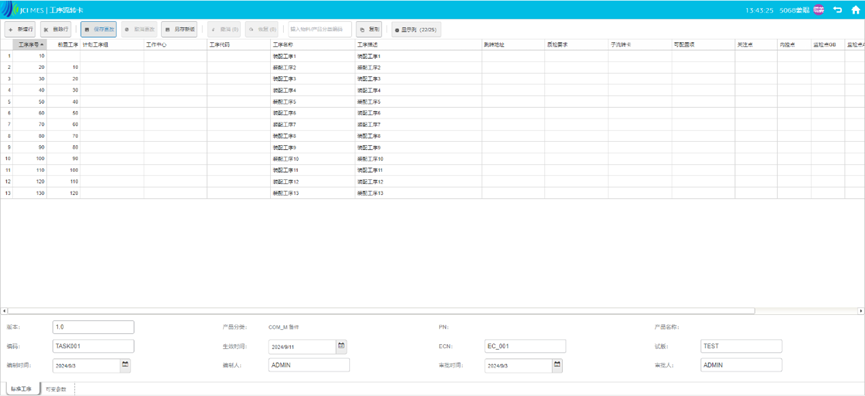Click the code field showing TASK001
The image size is (865, 396).
tap(93, 346)
